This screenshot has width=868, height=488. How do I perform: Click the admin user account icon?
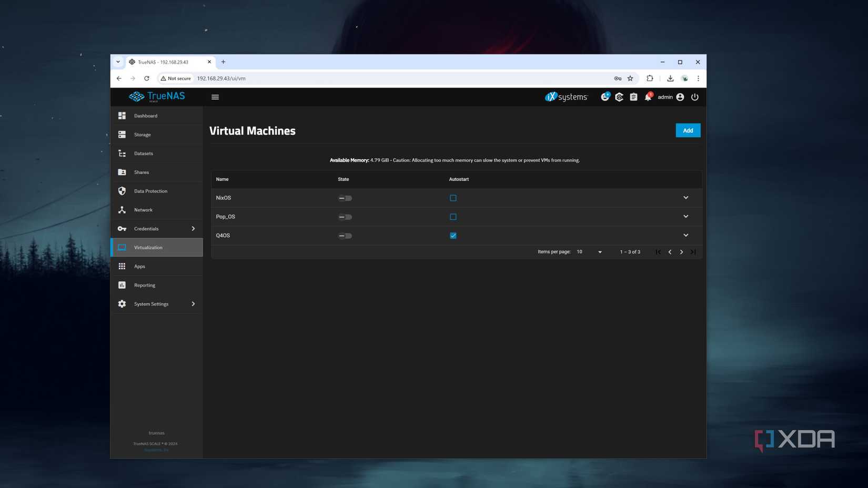click(680, 97)
